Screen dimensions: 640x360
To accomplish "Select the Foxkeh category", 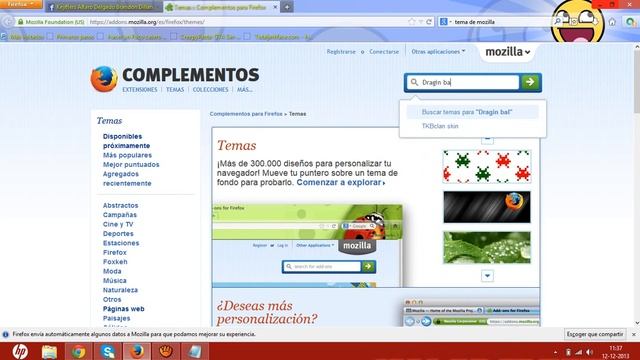I will point(115,262).
